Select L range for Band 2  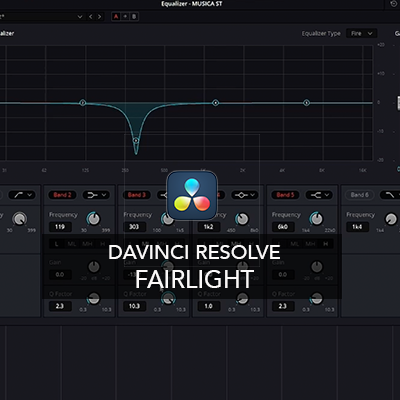[x=56, y=244]
